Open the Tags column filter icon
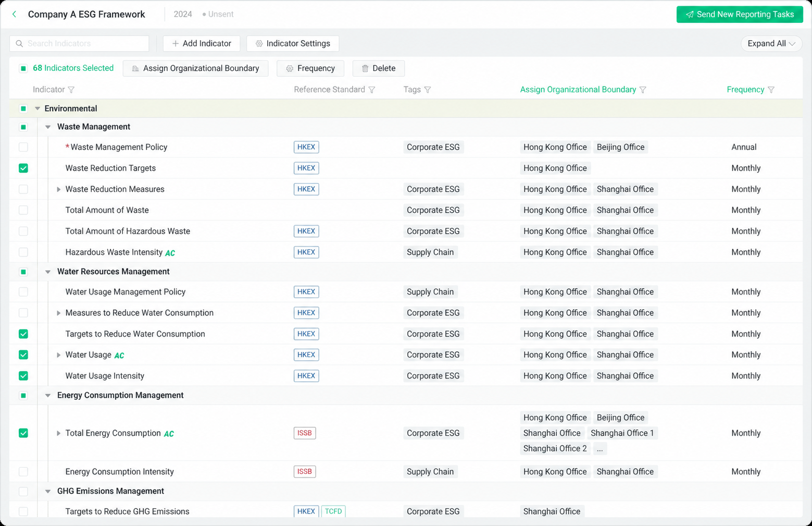This screenshot has height=526, width=812. [x=428, y=90]
